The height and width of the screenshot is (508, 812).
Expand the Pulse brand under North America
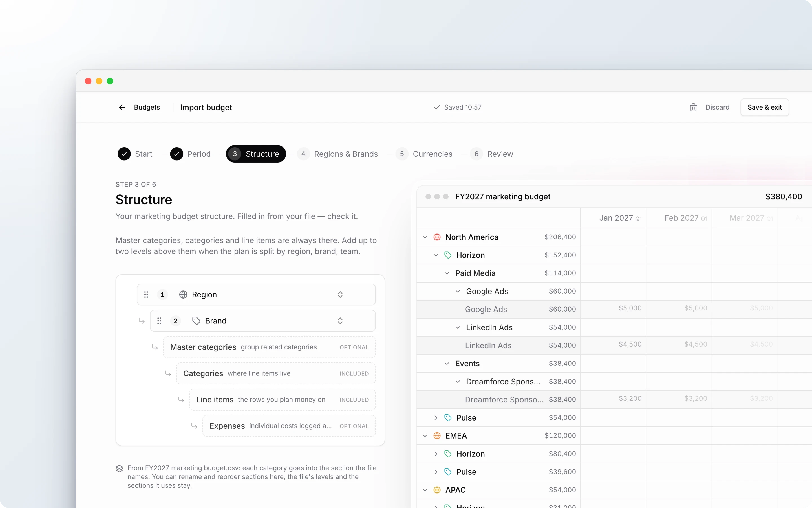[436, 418]
